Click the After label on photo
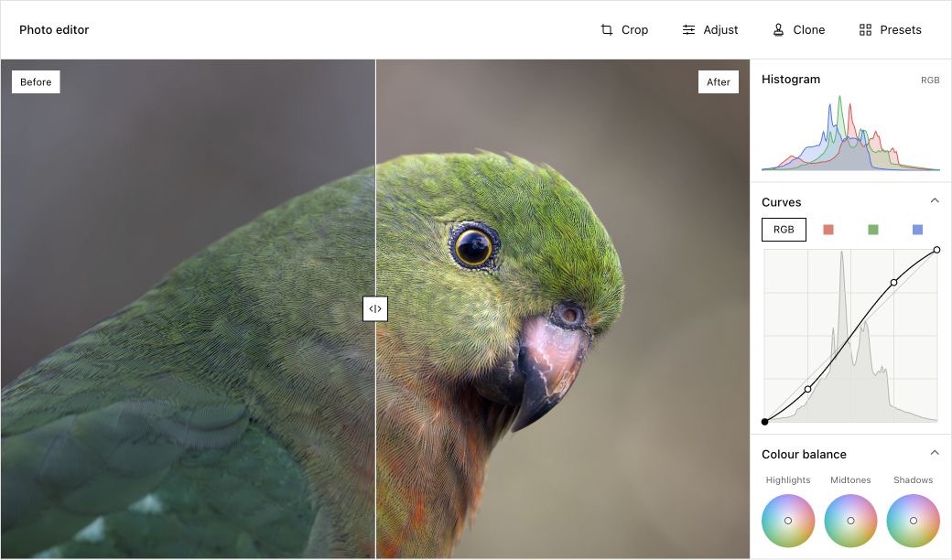 (x=719, y=82)
